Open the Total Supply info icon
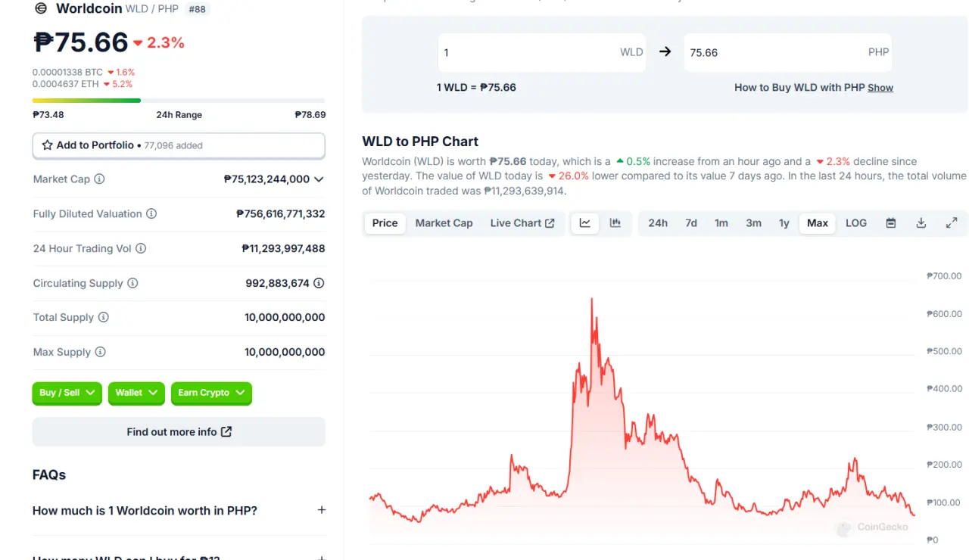The width and height of the screenshot is (969, 560). 104,317
